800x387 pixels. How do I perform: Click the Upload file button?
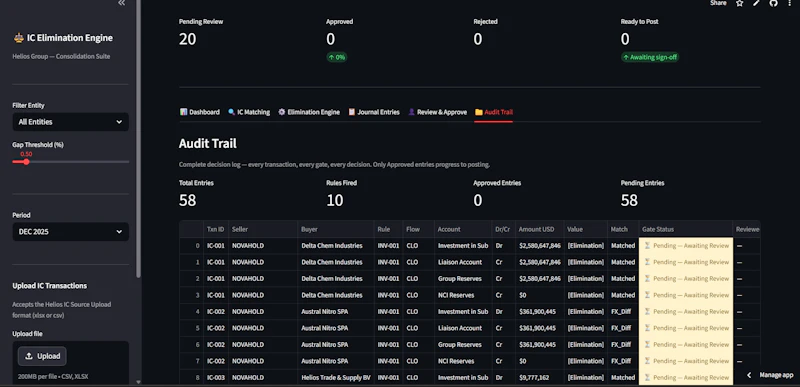pyautogui.click(x=42, y=356)
